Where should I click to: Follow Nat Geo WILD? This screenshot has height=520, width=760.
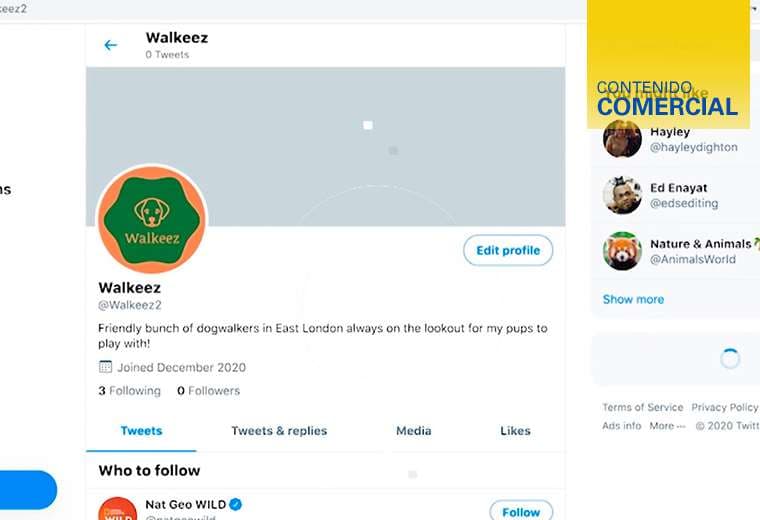point(521,511)
